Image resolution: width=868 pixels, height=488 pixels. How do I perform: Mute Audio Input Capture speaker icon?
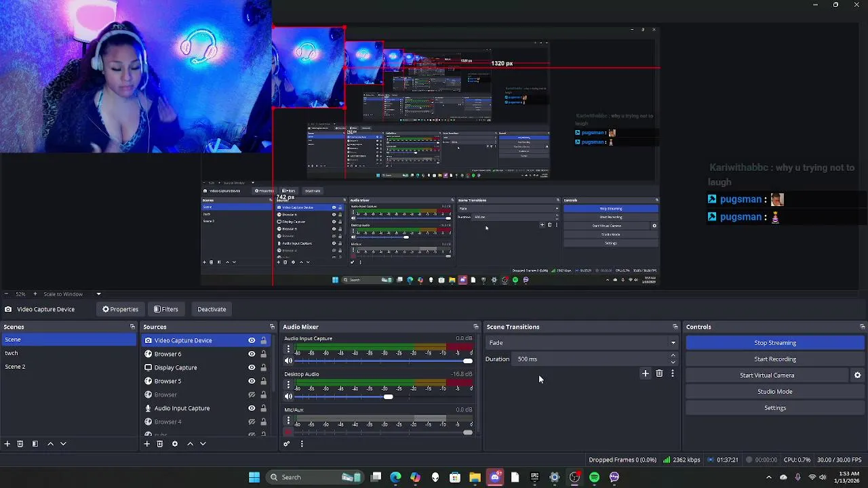pos(288,361)
